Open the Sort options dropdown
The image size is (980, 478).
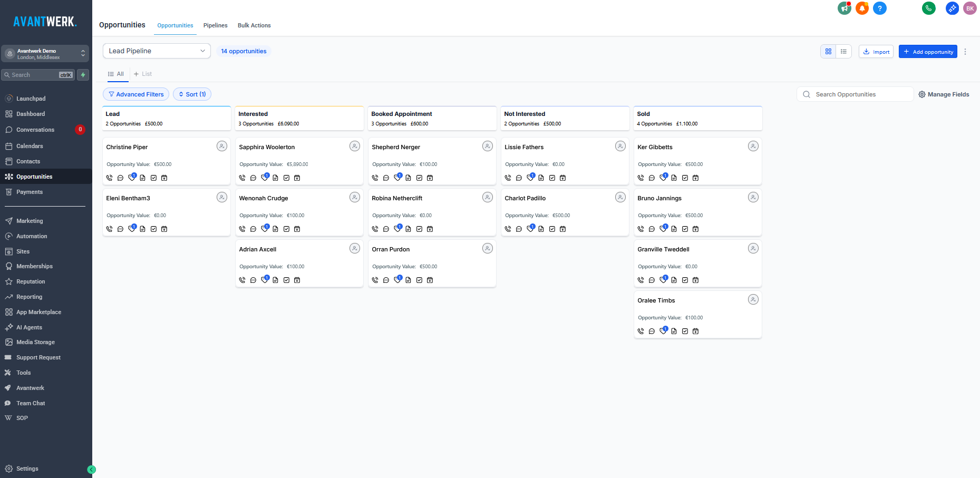[192, 94]
